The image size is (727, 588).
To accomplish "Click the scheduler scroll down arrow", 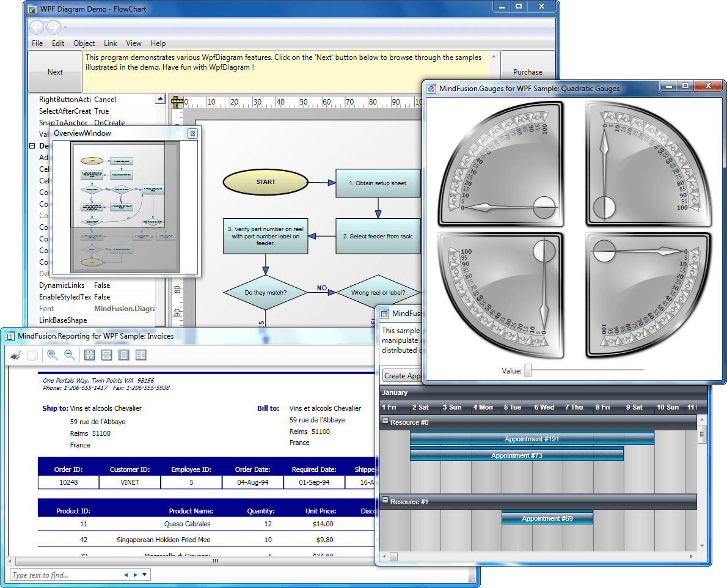I will pos(702,546).
